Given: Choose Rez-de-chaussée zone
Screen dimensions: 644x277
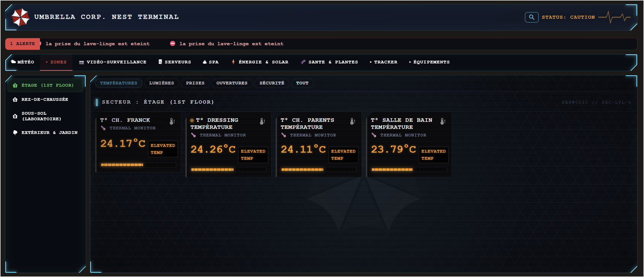Looking at the screenshot, I should pos(45,100).
